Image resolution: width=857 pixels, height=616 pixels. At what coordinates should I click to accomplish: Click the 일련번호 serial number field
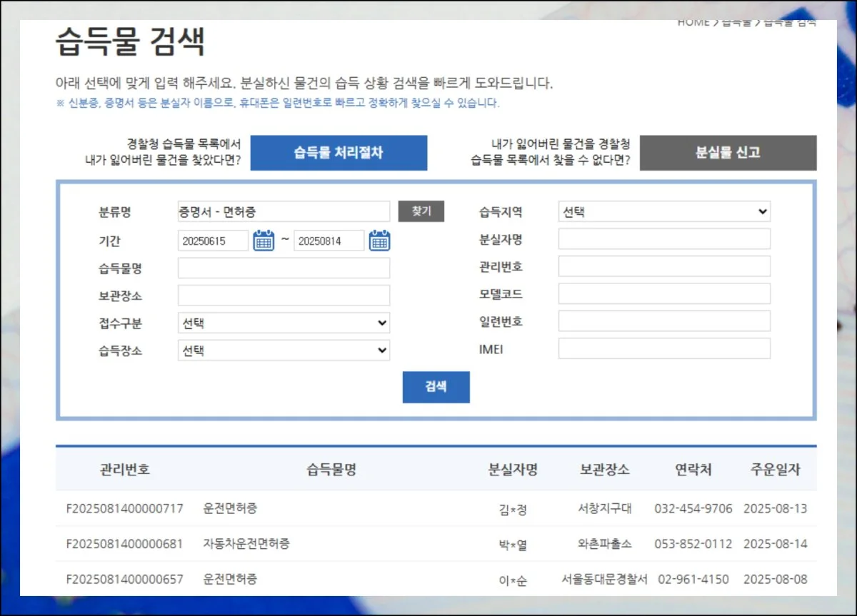664,320
